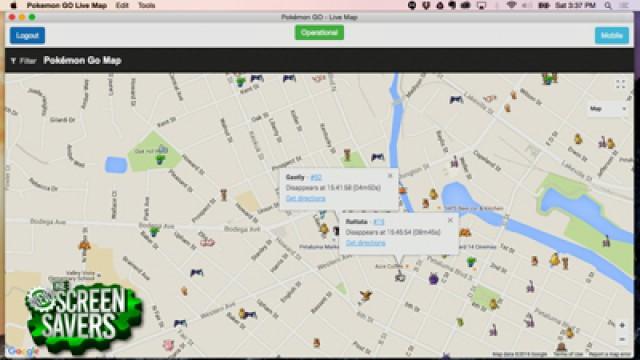The image size is (640, 360).
Task: Click the Wi-Fi status icon
Action: tap(511, 5)
